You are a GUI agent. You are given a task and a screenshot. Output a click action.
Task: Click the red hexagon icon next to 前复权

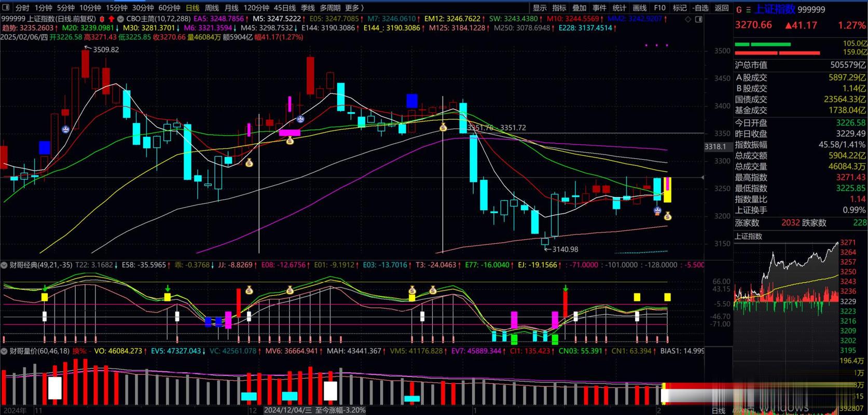tap(102, 19)
